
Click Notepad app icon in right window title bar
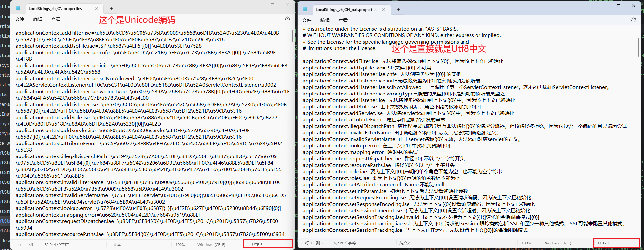(305, 9)
